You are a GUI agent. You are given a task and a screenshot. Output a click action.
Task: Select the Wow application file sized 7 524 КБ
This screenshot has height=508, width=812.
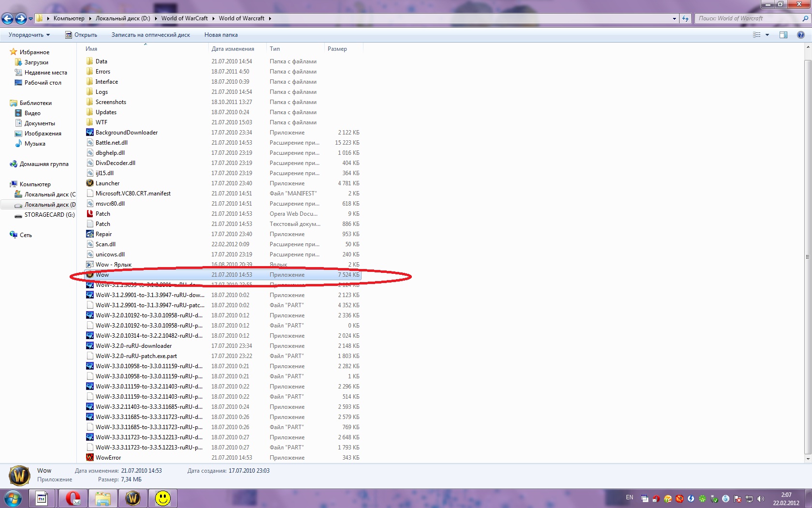pyautogui.click(x=223, y=275)
